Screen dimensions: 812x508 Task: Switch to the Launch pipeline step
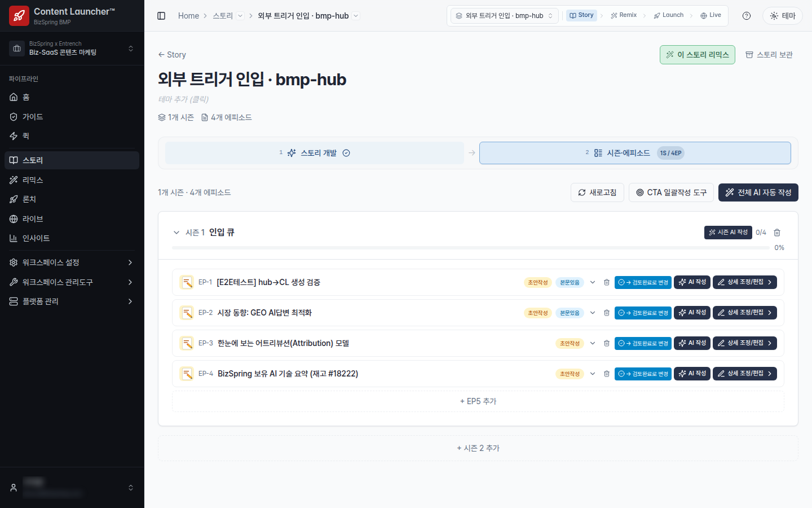(x=669, y=15)
